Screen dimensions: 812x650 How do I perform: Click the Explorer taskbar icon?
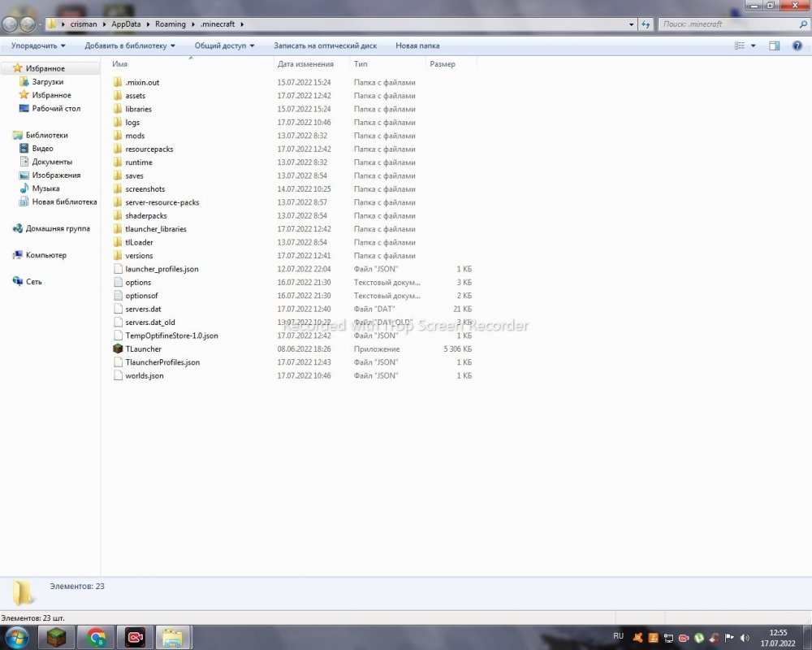tap(172, 637)
